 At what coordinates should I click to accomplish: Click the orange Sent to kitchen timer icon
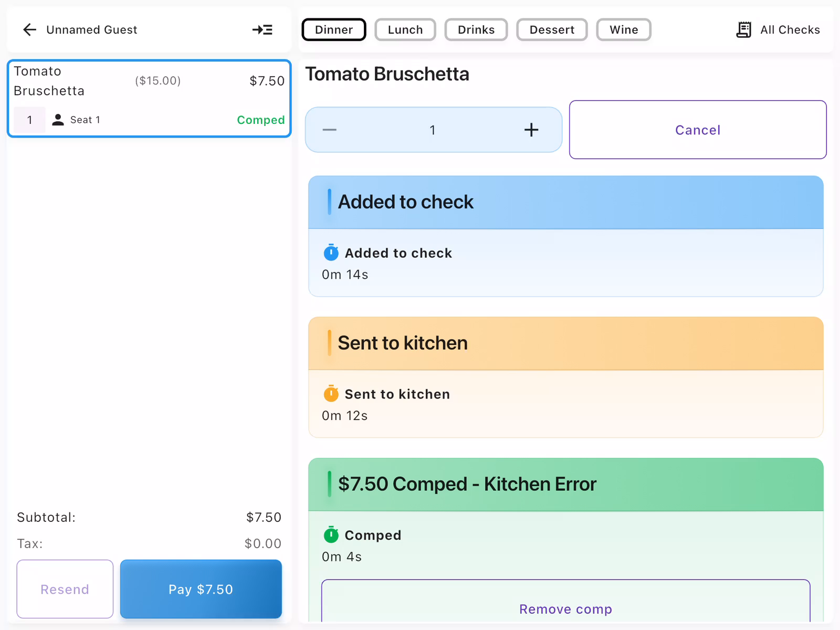pyautogui.click(x=331, y=393)
